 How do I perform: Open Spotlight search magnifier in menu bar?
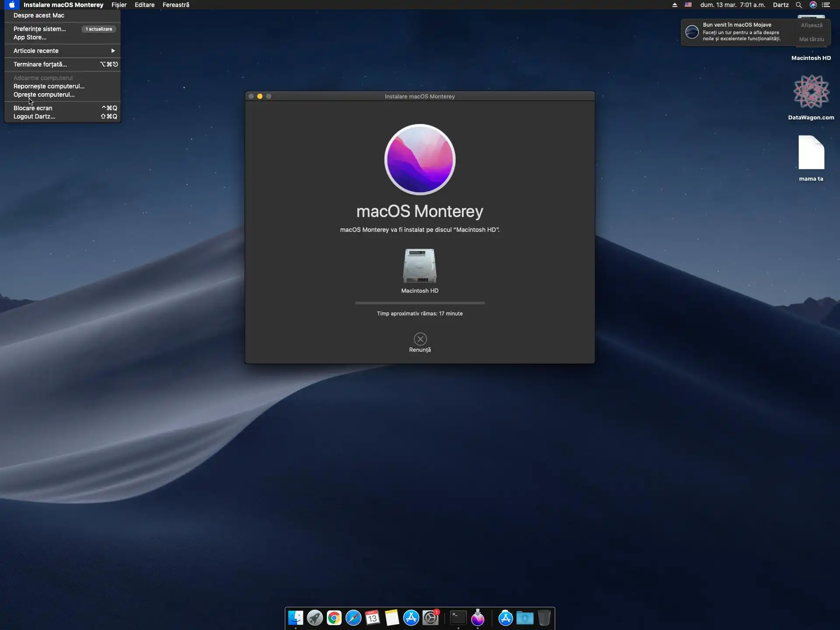(x=798, y=5)
